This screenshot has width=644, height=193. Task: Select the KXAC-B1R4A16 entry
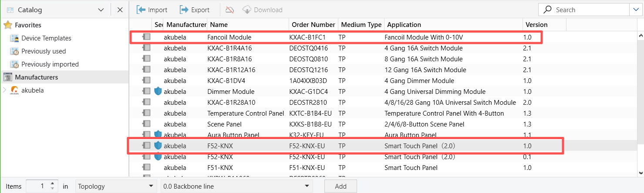point(229,48)
